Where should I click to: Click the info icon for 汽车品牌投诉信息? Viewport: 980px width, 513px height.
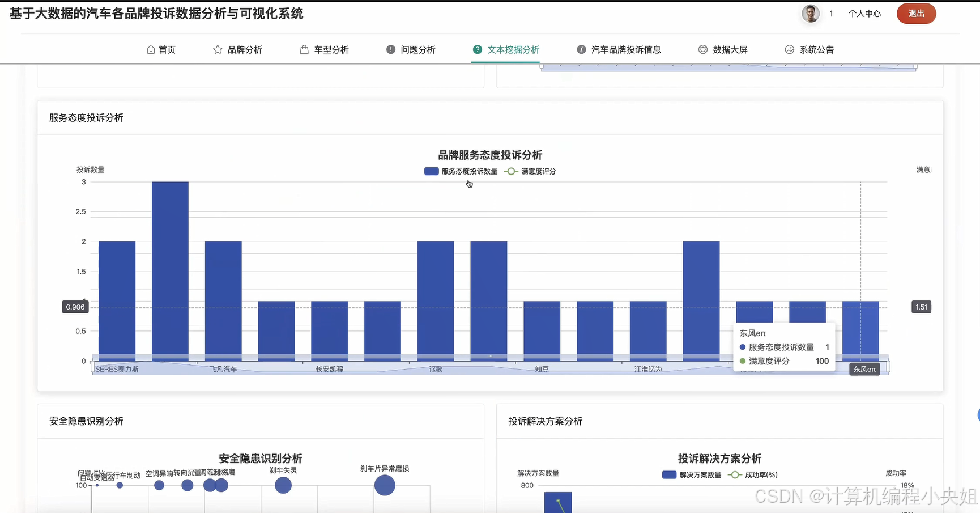pyautogui.click(x=581, y=50)
